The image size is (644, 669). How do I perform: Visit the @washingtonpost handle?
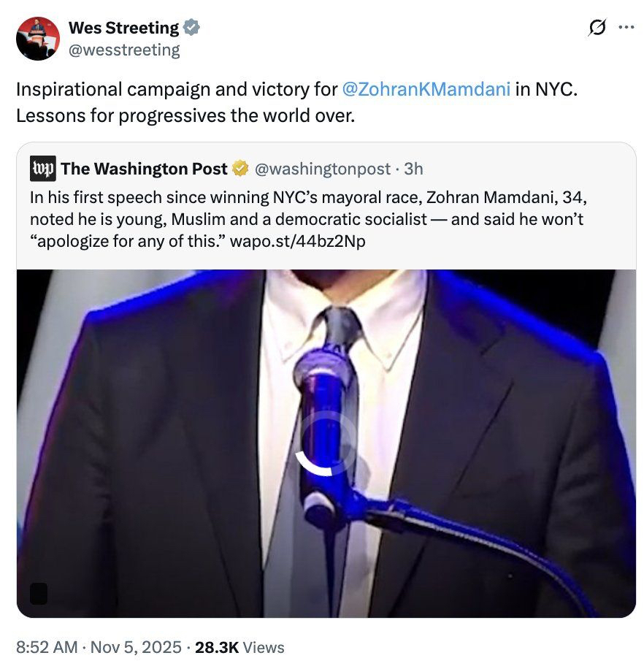coord(322,169)
